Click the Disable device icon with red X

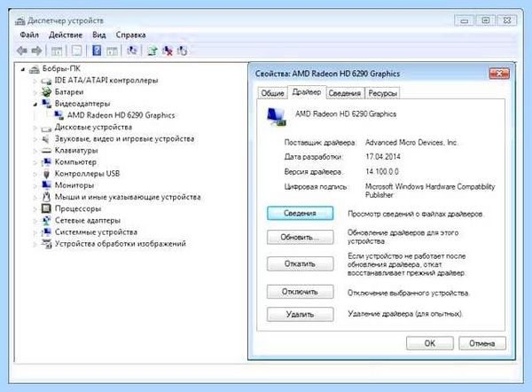tap(168, 51)
